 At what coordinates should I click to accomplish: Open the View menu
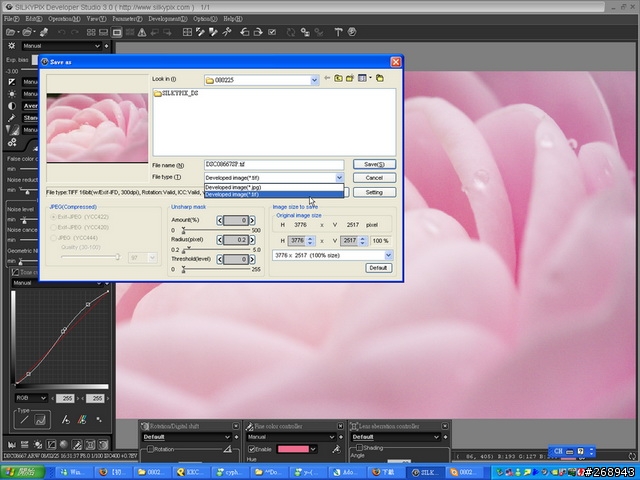point(96,19)
